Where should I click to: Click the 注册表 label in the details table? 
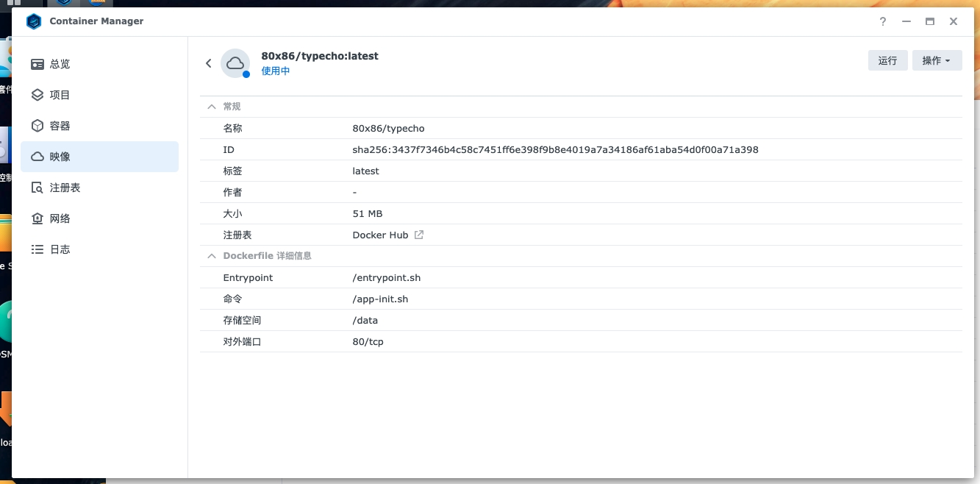pyautogui.click(x=237, y=235)
